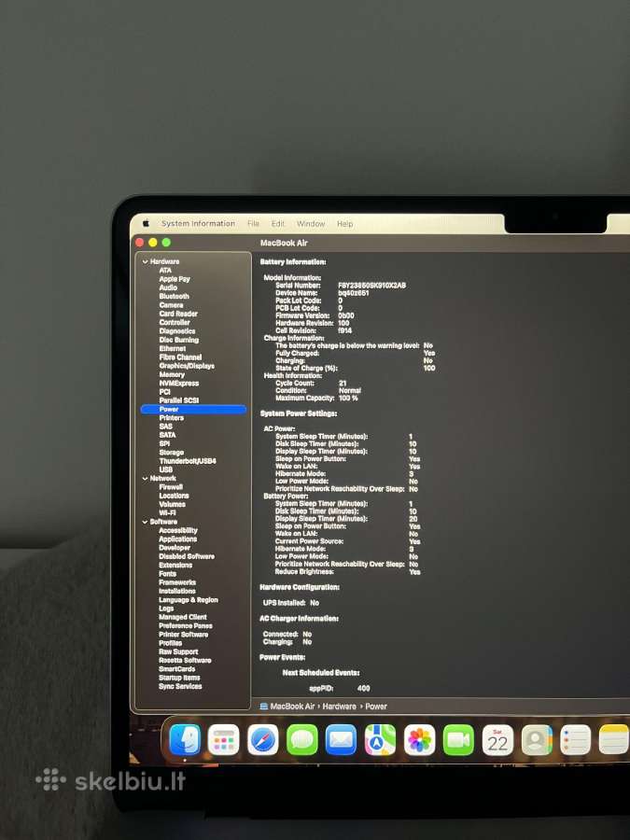Viewport: 630px width, 840px height.
Task: Open the System Information menu
Action: 198,223
